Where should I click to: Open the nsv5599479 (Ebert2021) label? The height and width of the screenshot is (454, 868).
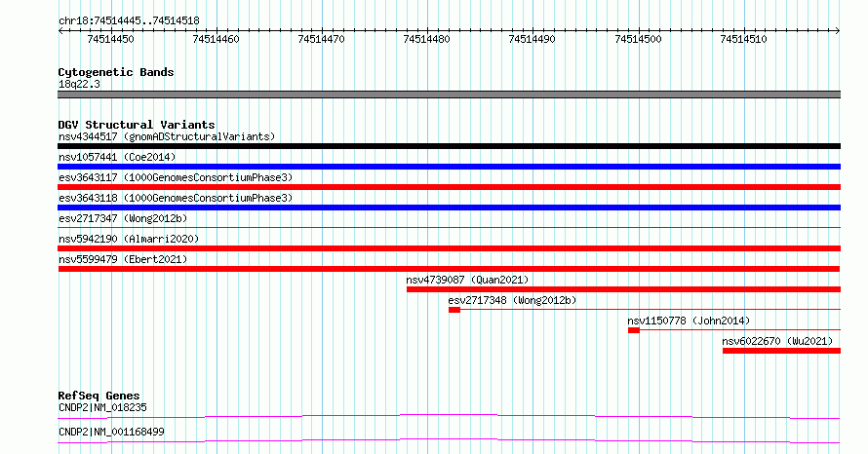(123, 259)
